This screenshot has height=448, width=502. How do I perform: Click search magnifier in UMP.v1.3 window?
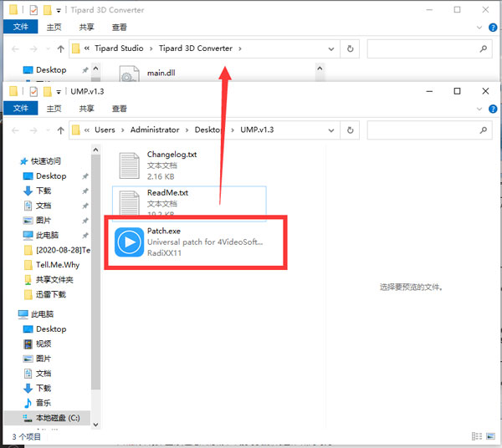pyautogui.click(x=483, y=130)
